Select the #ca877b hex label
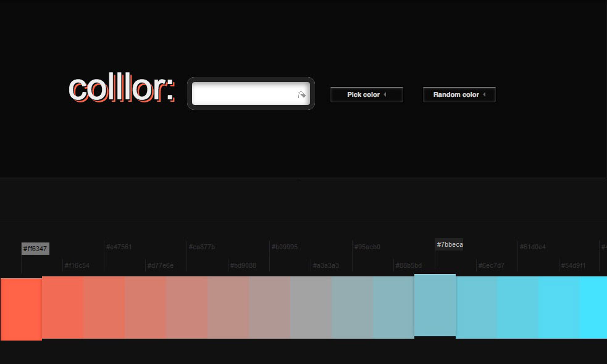Screen dimensions: 607x364 202,247
